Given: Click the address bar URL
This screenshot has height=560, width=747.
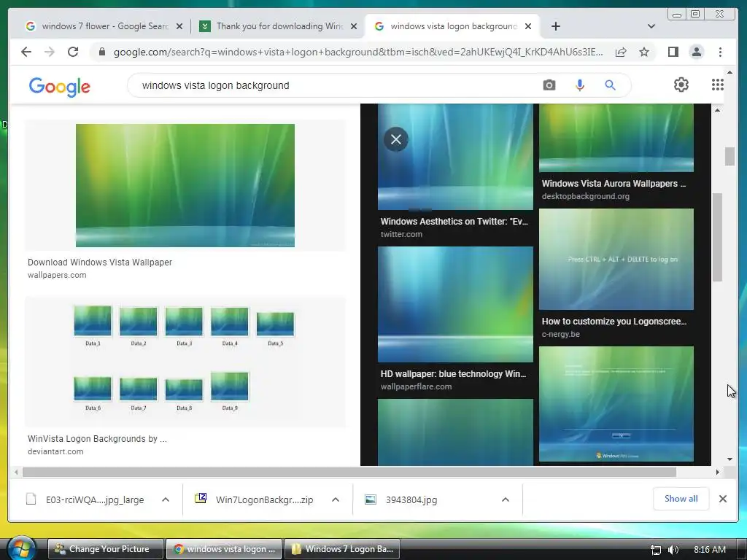Looking at the screenshot, I should tap(358, 52).
